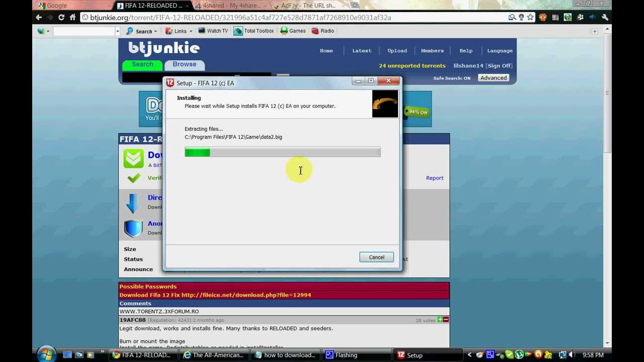Open btjunkie Language menu link
644x362 pixels.
[500, 51]
